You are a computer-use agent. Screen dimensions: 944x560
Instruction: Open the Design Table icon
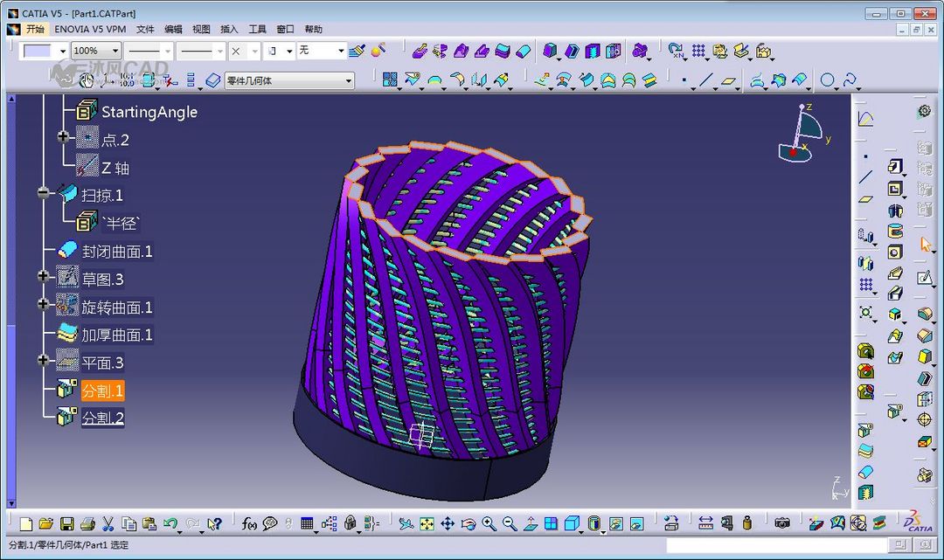pos(307,524)
